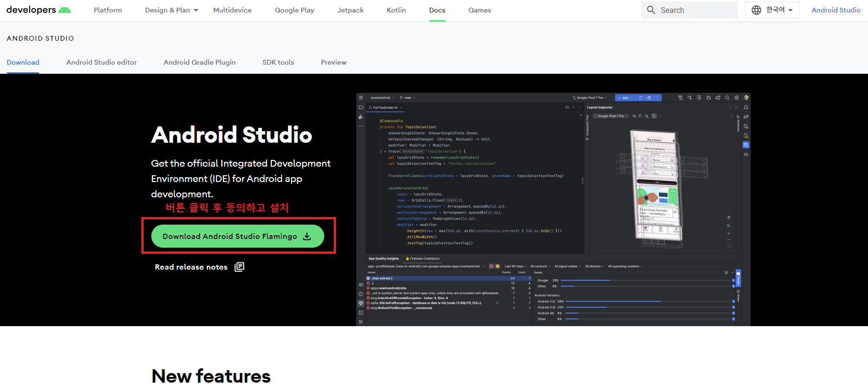
Task: Open Google Play in top navigation
Action: [x=294, y=10]
